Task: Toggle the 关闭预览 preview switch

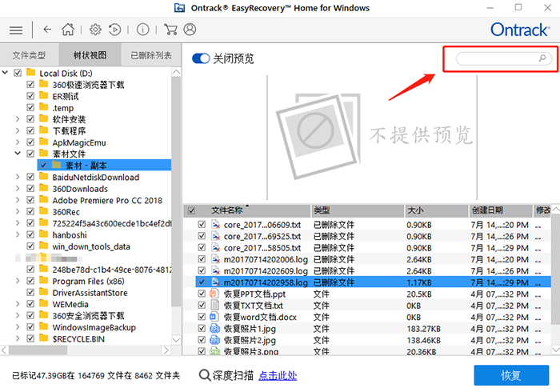Action: 201,58
